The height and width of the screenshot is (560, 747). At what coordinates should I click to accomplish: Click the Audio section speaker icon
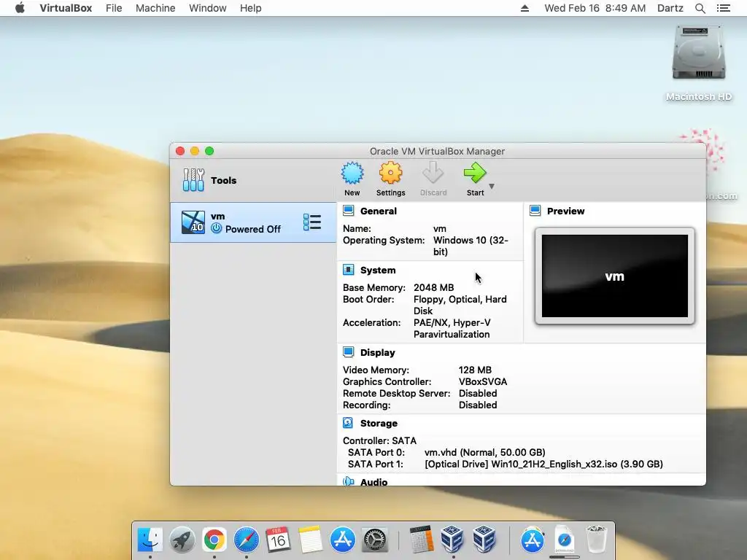click(x=348, y=481)
